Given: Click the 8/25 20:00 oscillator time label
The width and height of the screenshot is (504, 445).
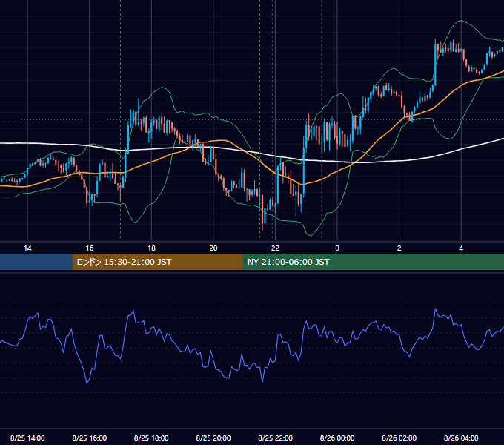Looking at the screenshot, I should coord(213,438).
